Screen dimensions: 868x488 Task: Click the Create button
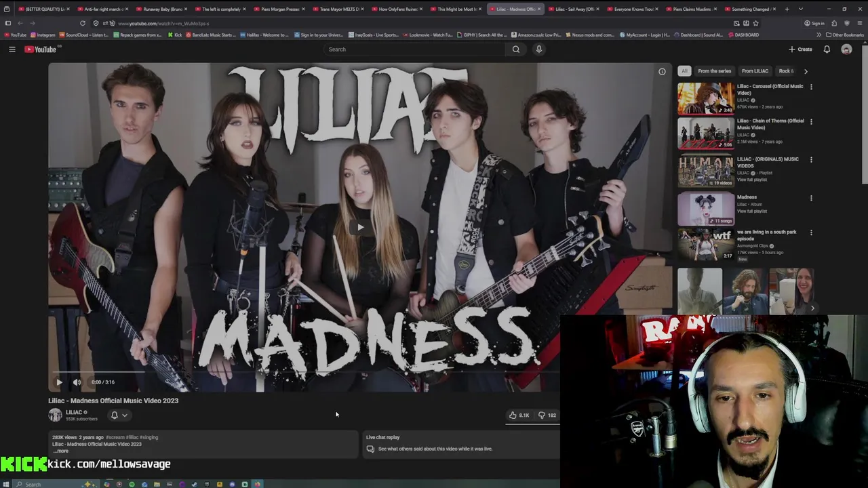pos(800,49)
